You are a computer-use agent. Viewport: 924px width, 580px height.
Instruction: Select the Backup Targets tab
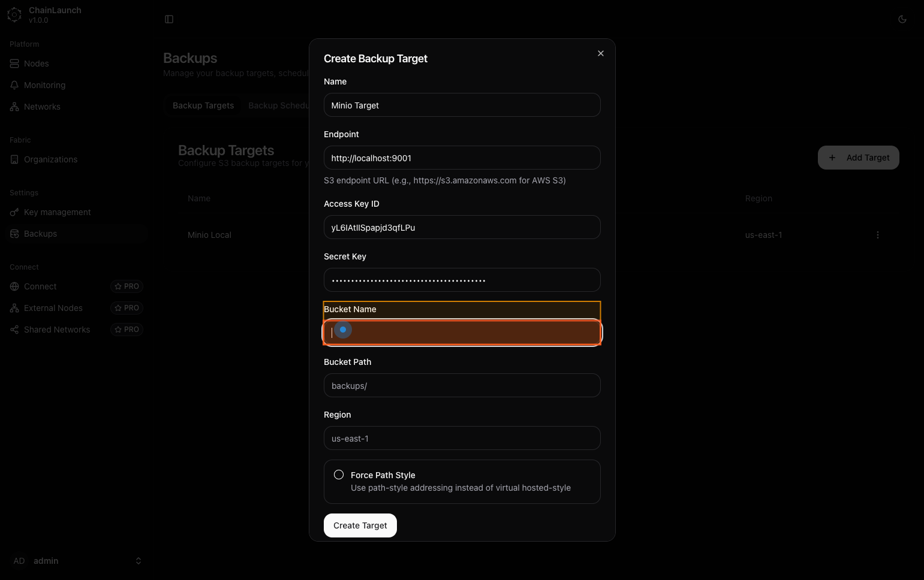pos(203,105)
